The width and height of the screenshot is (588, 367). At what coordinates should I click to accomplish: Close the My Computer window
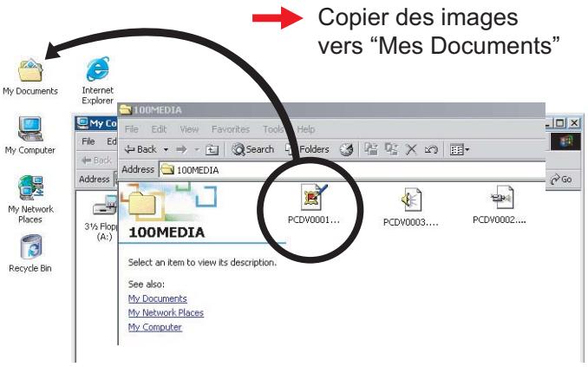(574, 123)
